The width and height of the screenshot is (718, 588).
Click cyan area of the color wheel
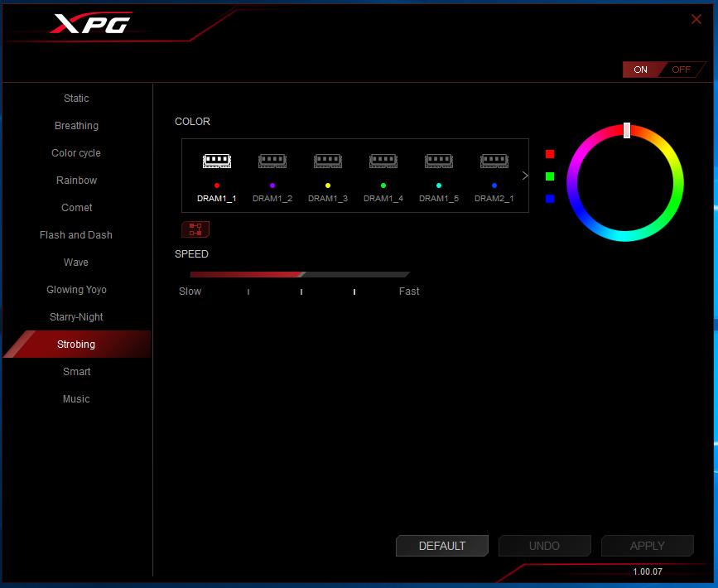(x=625, y=236)
